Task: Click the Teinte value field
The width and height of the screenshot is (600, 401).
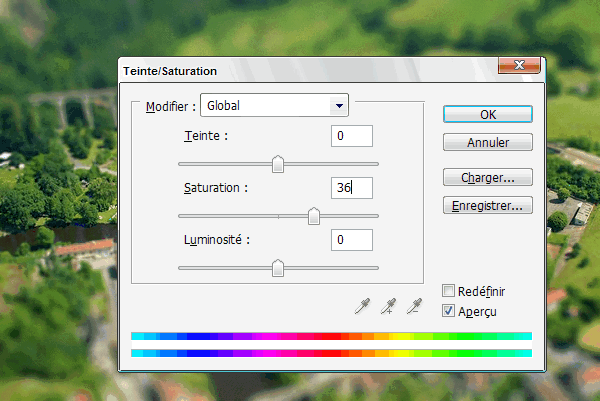Action: pyautogui.click(x=352, y=136)
